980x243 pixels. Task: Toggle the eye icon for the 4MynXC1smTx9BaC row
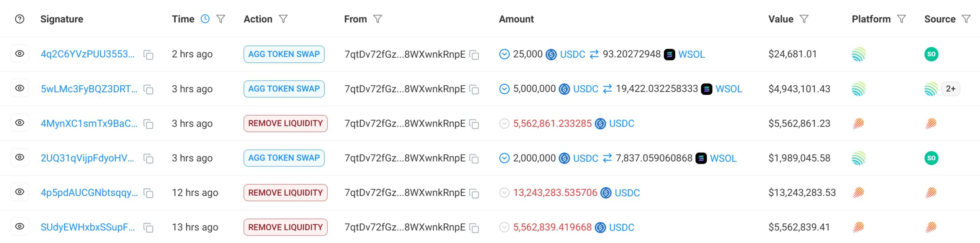pos(20,123)
